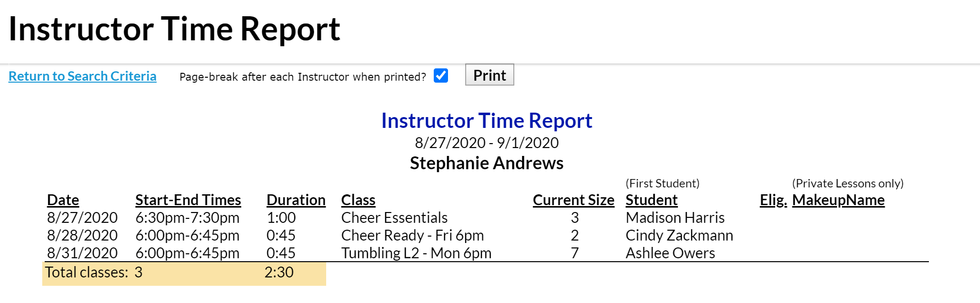Click student name Cindy Zackmann
Screen dimensions: 980x303
pyautogui.click(x=679, y=235)
